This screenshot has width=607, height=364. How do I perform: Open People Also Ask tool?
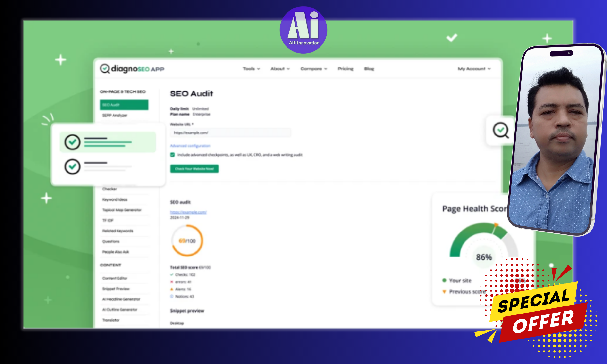coord(115,252)
